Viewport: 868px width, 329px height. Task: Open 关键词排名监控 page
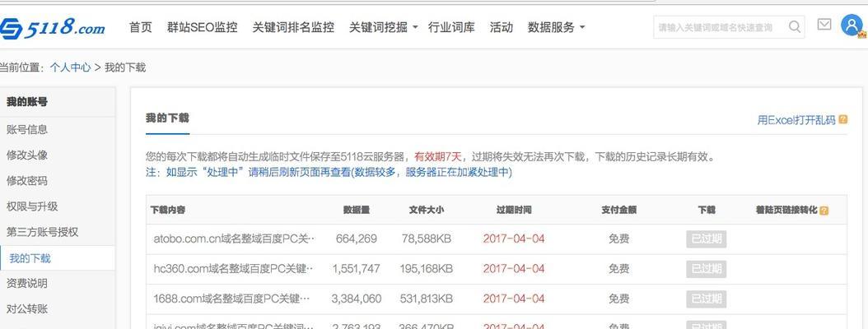coord(293,27)
